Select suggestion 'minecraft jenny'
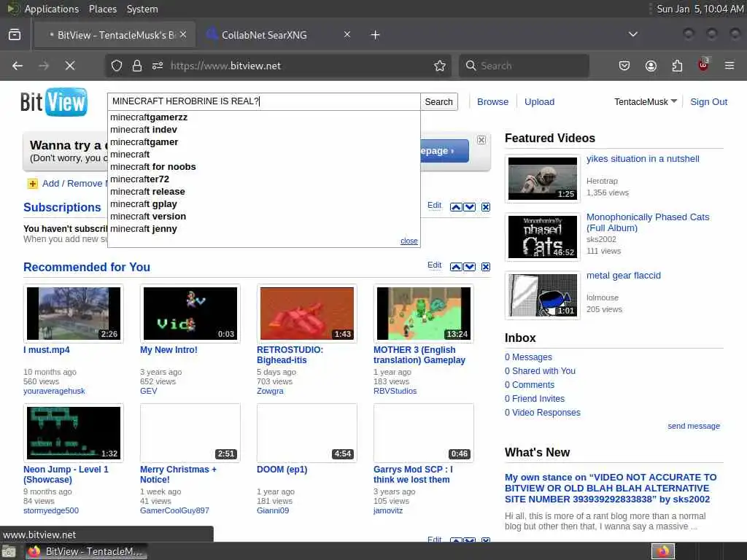This screenshot has width=747, height=560. (x=144, y=228)
